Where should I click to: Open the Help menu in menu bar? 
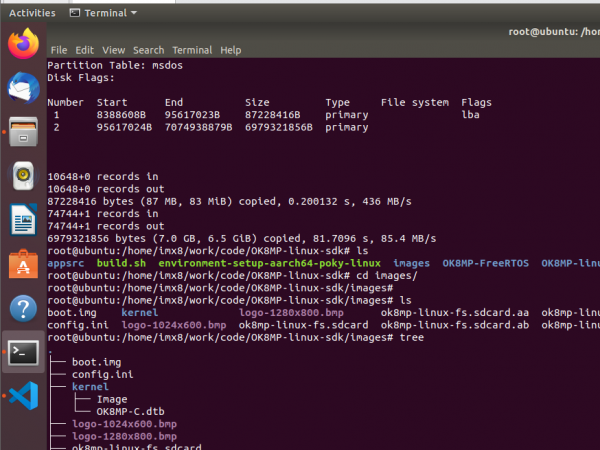231,50
